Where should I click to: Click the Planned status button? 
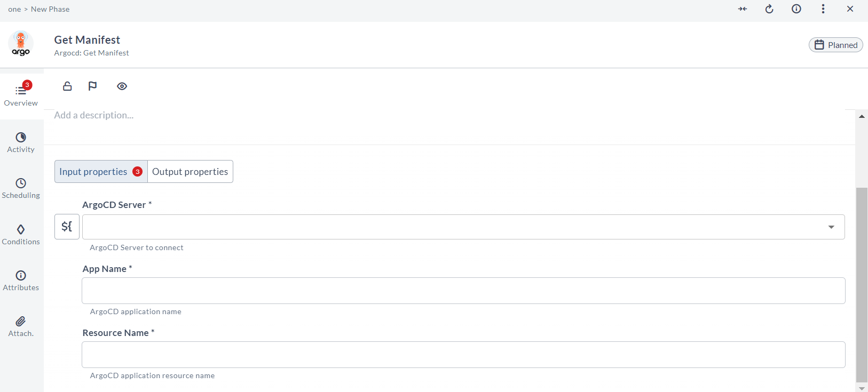[x=835, y=45]
